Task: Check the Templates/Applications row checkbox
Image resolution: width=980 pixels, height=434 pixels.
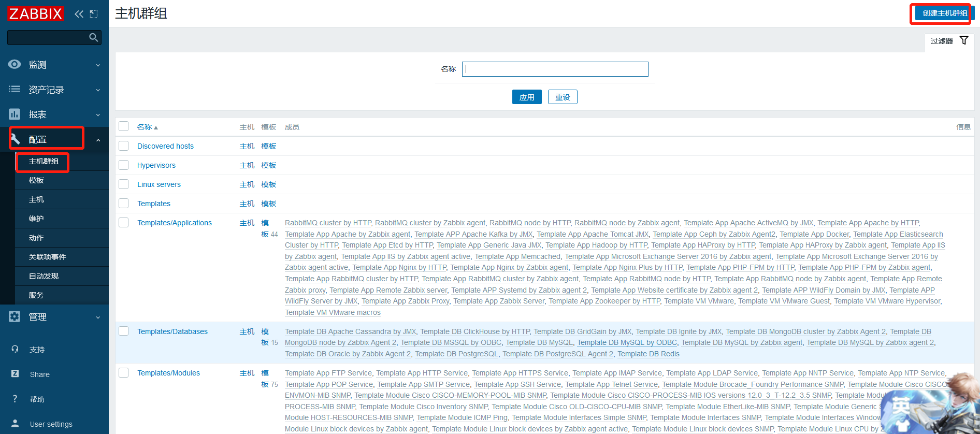Action: coord(123,223)
